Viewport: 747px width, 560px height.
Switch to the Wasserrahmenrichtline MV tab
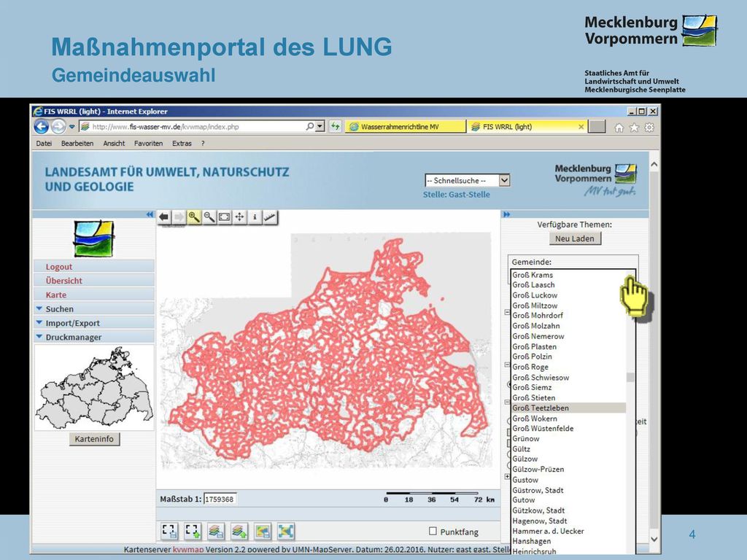(x=406, y=127)
